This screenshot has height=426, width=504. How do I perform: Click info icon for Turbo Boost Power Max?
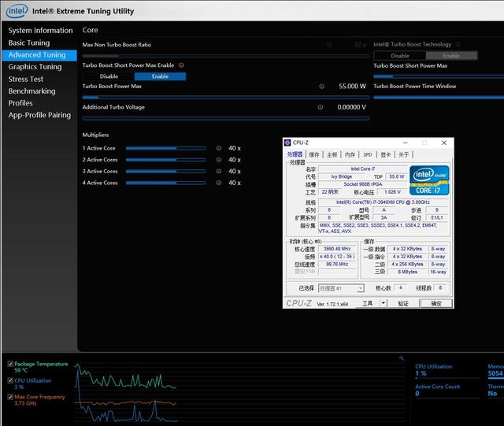(x=321, y=86)
